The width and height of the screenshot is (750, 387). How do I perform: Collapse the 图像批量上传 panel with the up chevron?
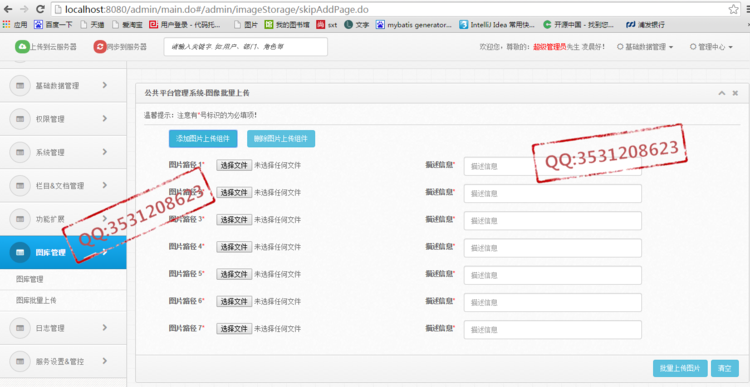(x=722, y=93)
